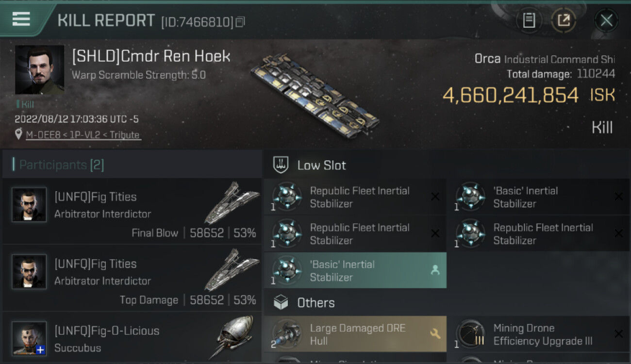
Task: Click the Mining Drone Efficiency Upgrade III icon
Action: [470, 334]
